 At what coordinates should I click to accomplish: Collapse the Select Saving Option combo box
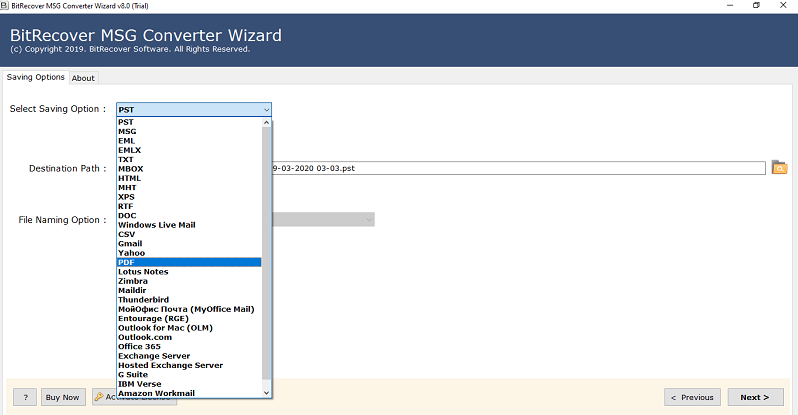(266, 109)
